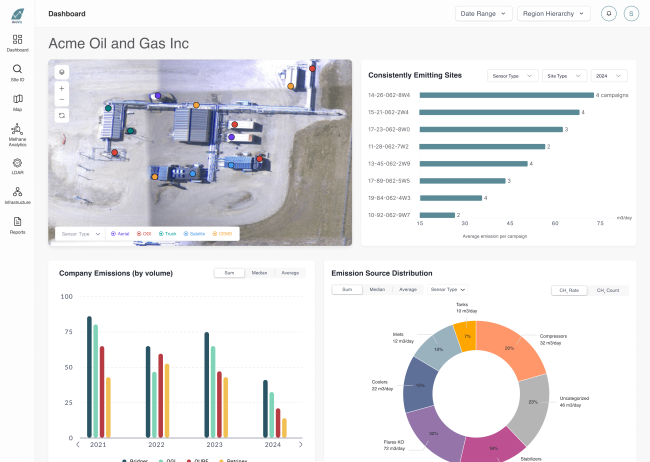The image size is (650, 462).
Task: Toggle the Satellite sensor legend filter
Action: tap(194, 234)
